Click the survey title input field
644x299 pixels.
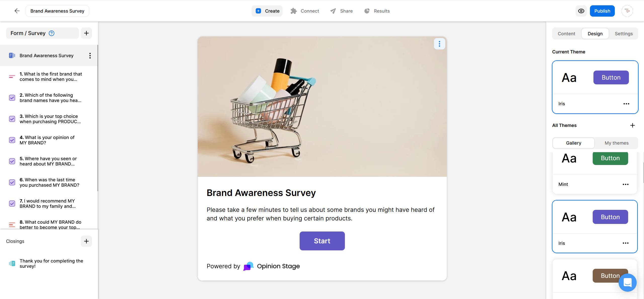(x=57, y=11)
